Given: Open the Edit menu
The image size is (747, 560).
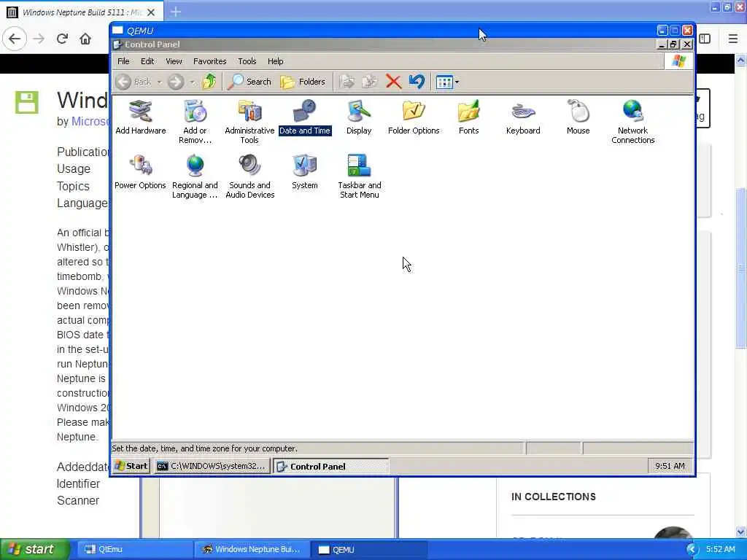Looking at the screenshot, I should click(x=147, y=61).
